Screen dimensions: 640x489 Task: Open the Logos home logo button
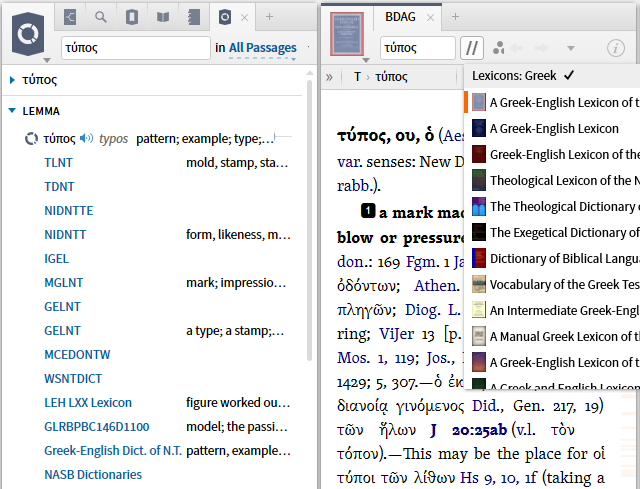(x=28, y=34)
